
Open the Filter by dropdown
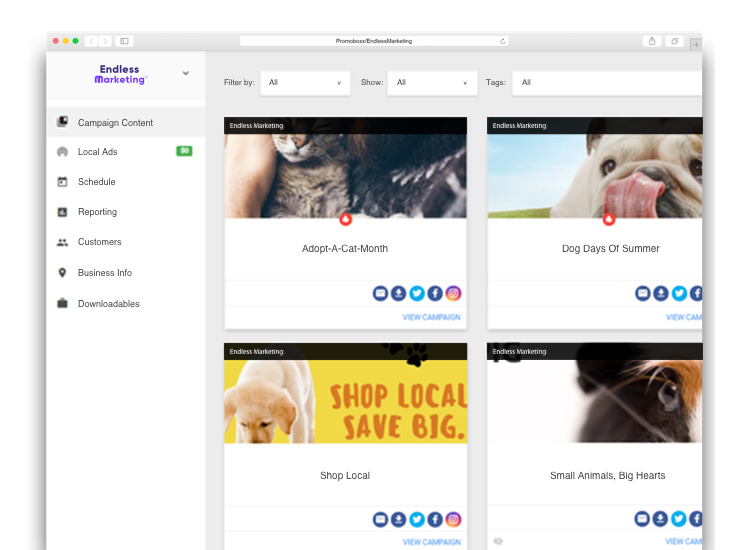click(x=305, y=83)
